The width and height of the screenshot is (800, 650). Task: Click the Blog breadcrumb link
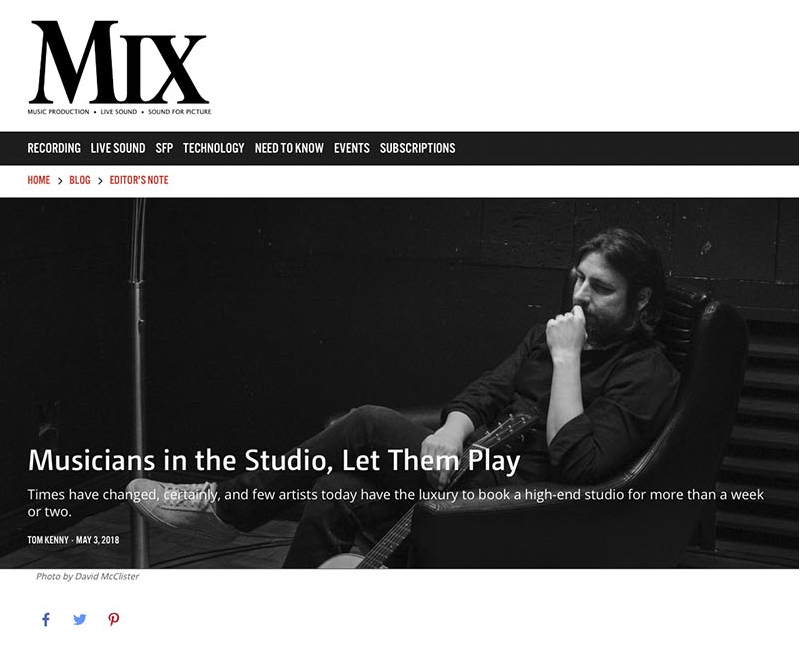80,180
